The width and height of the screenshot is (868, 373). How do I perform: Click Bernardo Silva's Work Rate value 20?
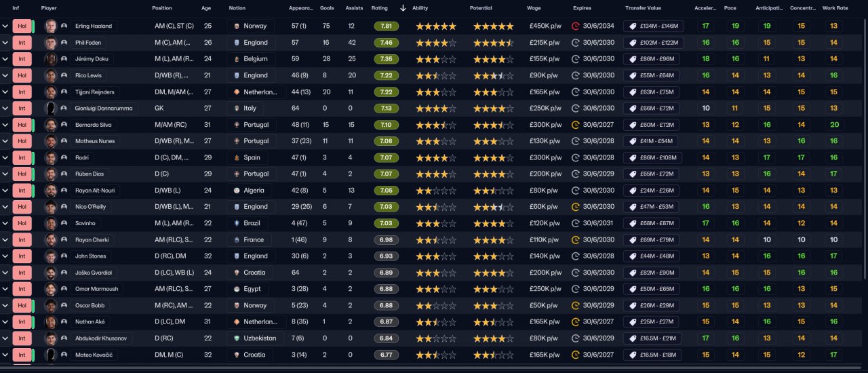pos(833,125)
